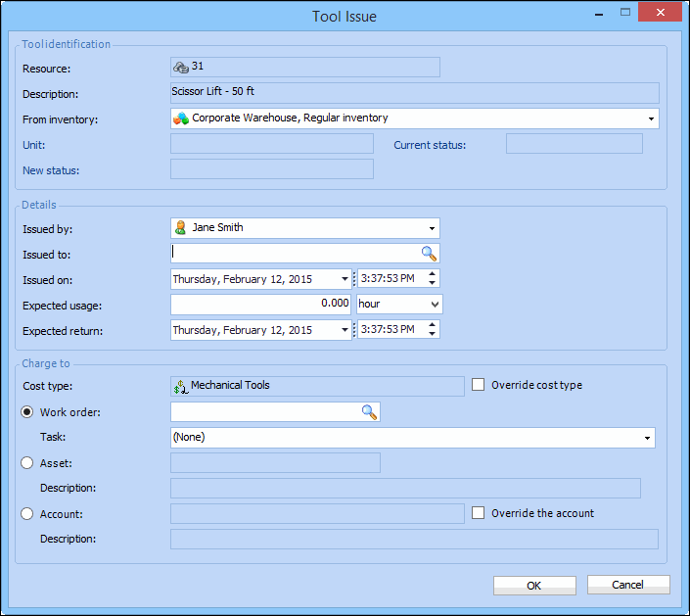
Task: Open the Task (None) dropdown
Action: [647, 438]
